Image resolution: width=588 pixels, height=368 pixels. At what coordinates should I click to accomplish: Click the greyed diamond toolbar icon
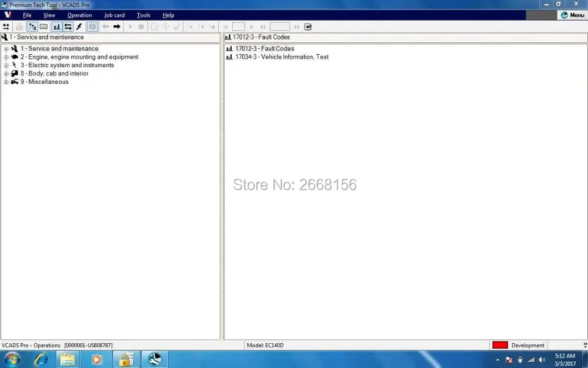pyautogui.click(x=165, y=26)
